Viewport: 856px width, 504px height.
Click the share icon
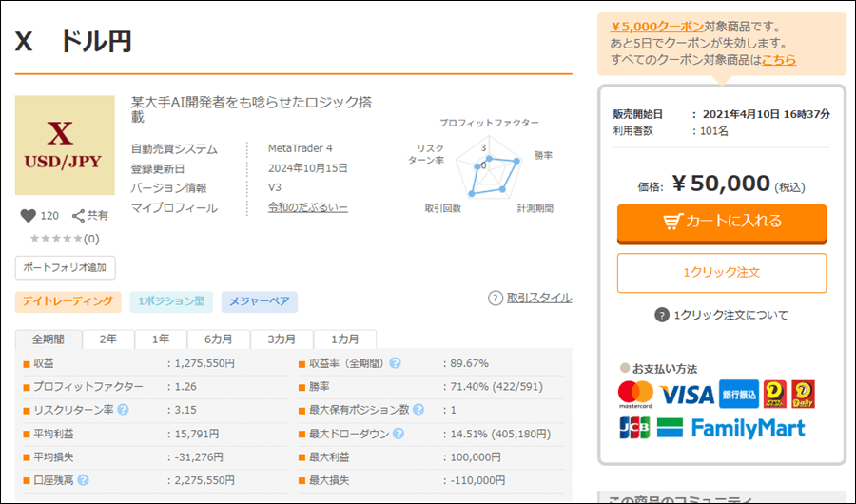pos(79,216)
